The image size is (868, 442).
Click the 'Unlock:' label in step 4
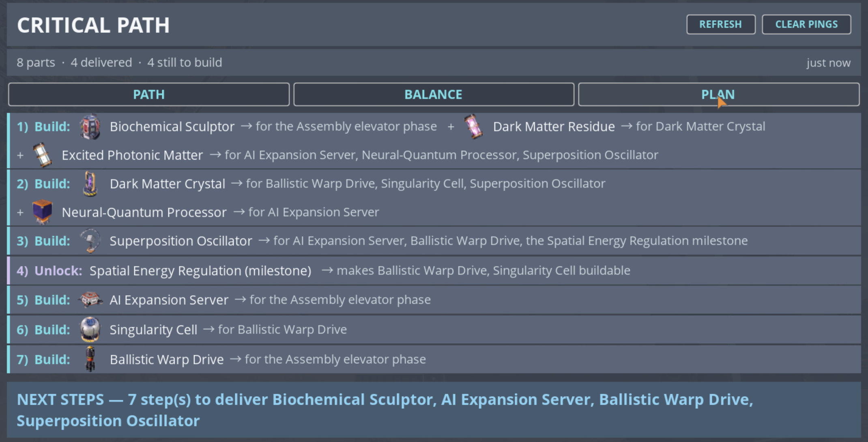58,270
